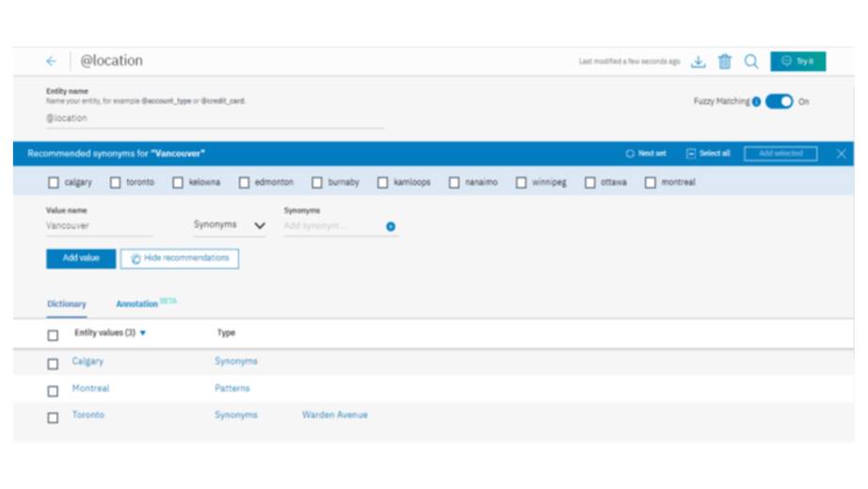868x489 pixels.
Task: Tick the checkbox next to Toronto value
Action: (53, 417)
